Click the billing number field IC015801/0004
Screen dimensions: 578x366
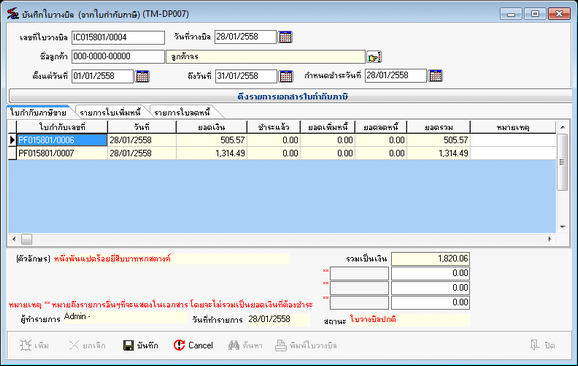coord(118,38)
